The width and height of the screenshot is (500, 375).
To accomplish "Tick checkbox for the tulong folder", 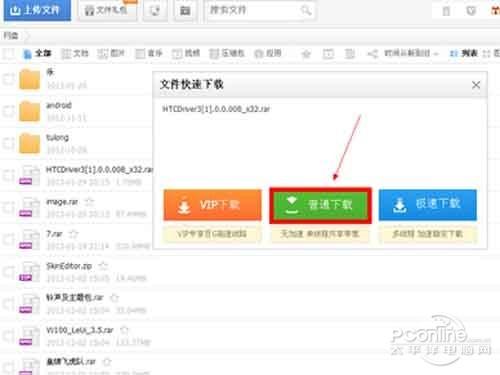I will tap(9, 143).
